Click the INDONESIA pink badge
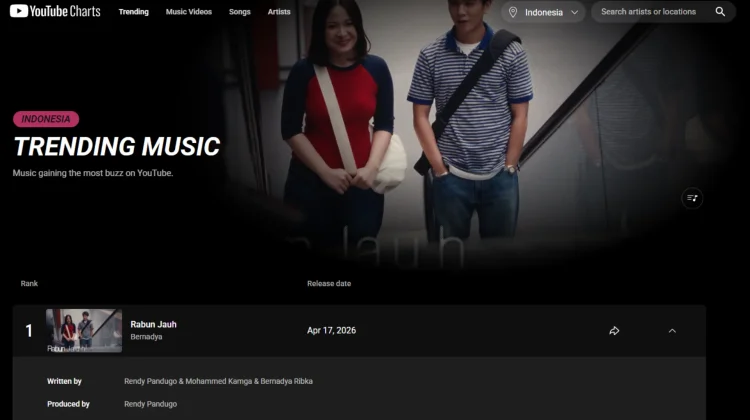Image resolution: width=750 pixels, height=420 pixels. (x=46, y=119)
